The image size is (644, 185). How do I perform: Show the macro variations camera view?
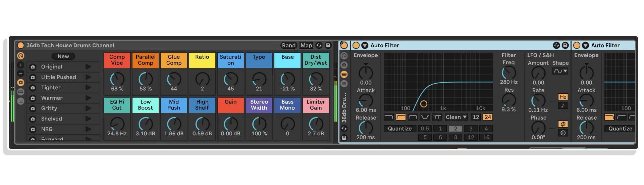point(21,82)
